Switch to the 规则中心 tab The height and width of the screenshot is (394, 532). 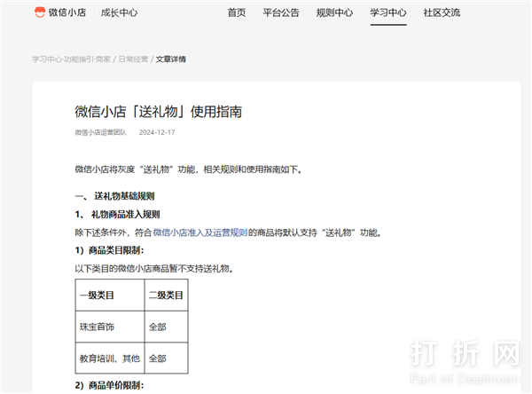pos(334,13)
